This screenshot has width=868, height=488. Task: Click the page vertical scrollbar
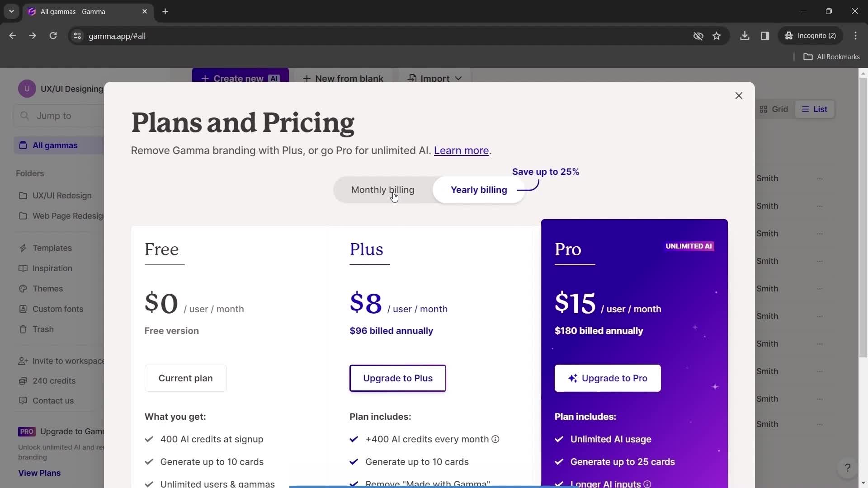[863, 217]
